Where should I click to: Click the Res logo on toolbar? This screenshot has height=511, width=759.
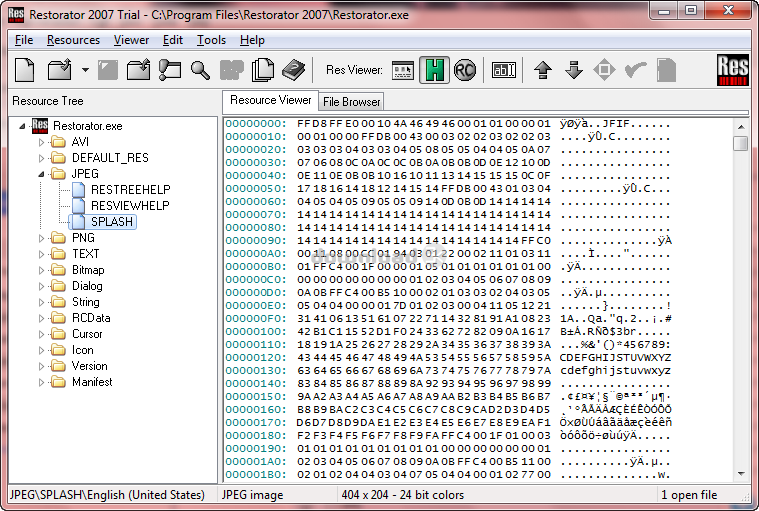coord(732,70)
